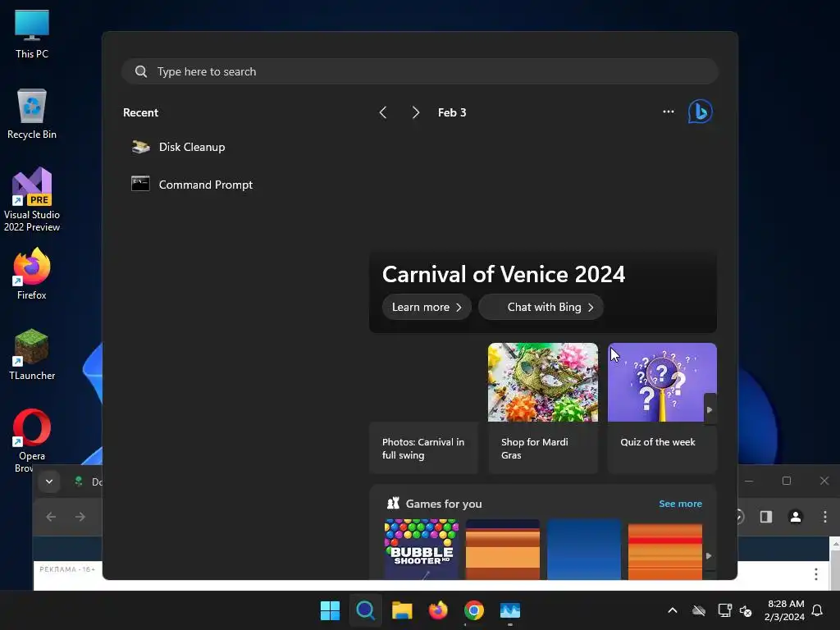The image size is (840, 630).
Task: Click the search box field
Action: pyautogui.click(x=420, y=71)
